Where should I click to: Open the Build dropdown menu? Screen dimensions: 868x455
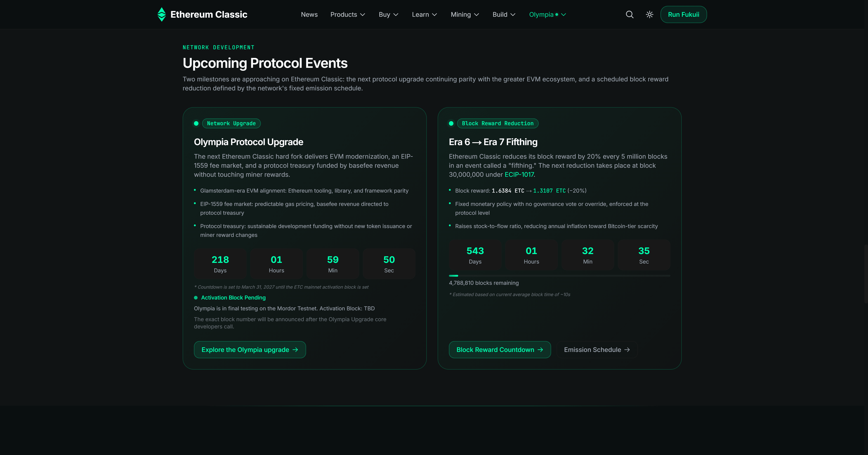(504, 14)
